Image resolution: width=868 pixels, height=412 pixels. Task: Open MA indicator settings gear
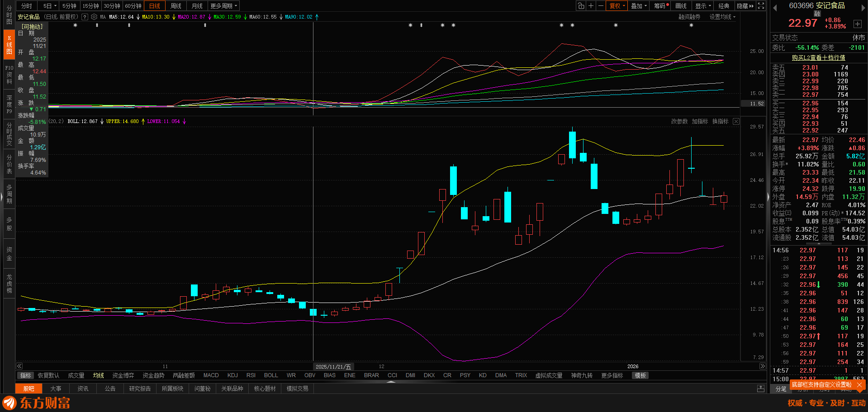[x=94, y=17]
